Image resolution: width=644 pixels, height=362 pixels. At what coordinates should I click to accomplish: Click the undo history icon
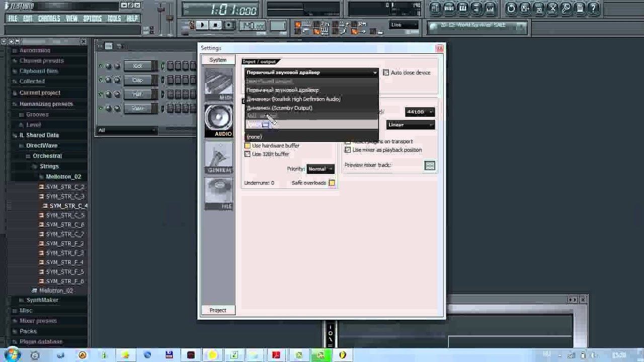(511, 8)
